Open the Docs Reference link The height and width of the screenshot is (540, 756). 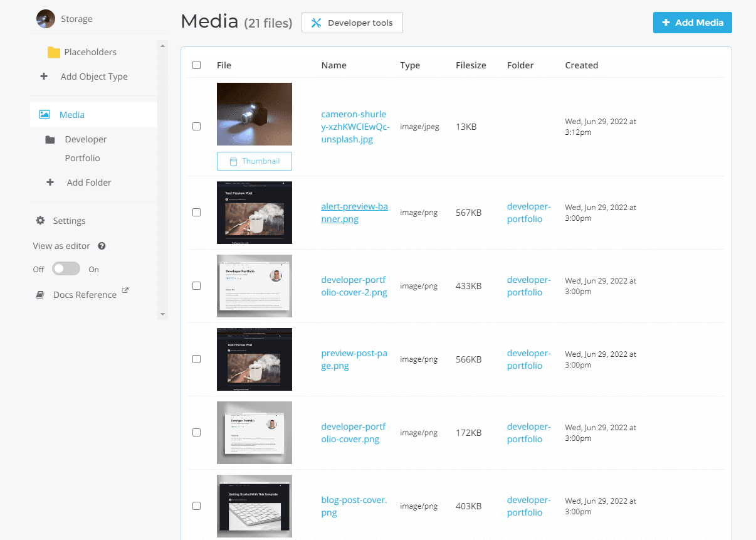click(x=85, y=295)
